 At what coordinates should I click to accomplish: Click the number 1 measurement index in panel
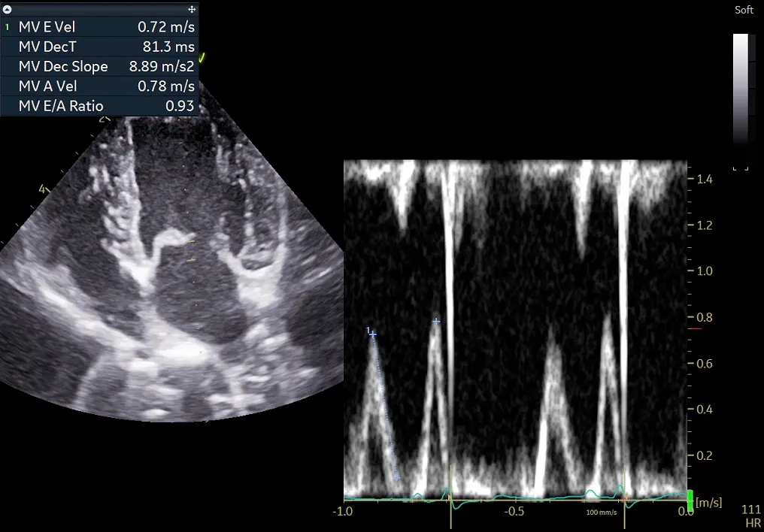tap(7, 27)
